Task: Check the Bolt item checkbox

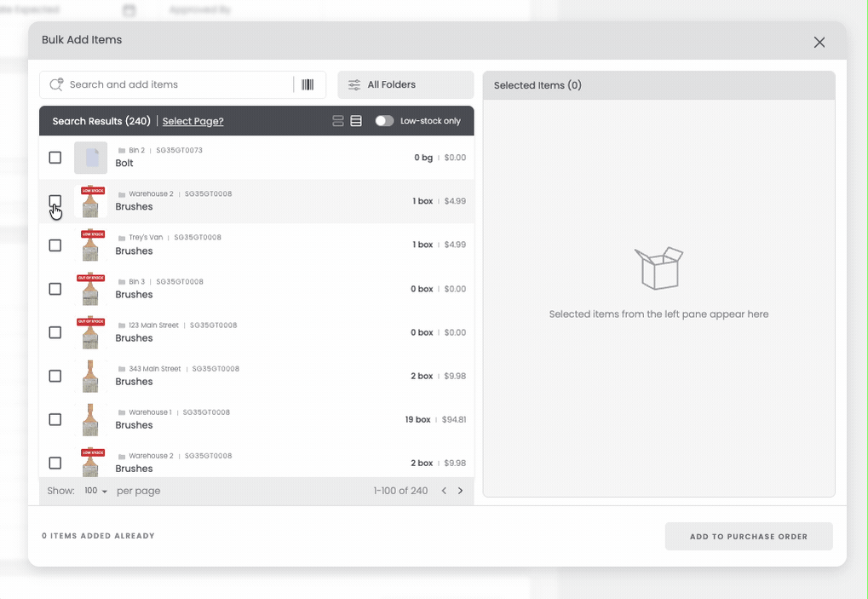Action: pos(55,158)
